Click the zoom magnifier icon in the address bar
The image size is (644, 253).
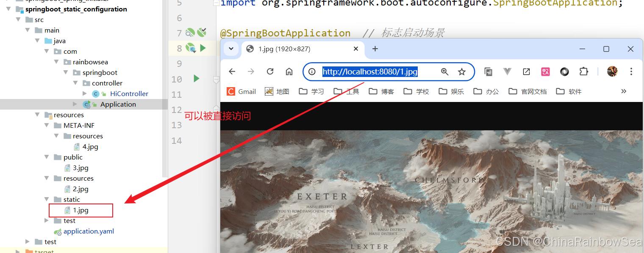[x=444, y=72]
